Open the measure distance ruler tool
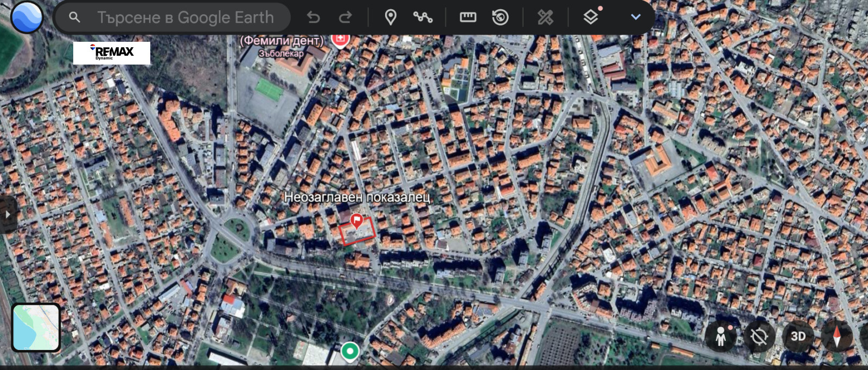 [x=468, y=17]
